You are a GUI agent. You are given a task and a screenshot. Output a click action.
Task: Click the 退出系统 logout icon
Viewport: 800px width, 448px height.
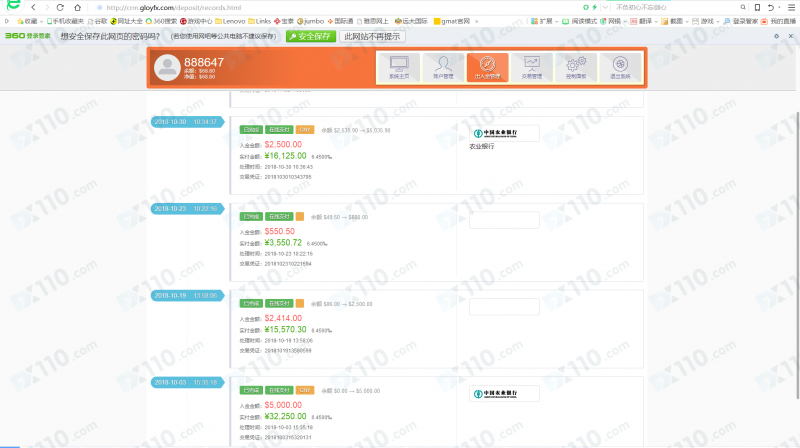click(x=620, y=67)
